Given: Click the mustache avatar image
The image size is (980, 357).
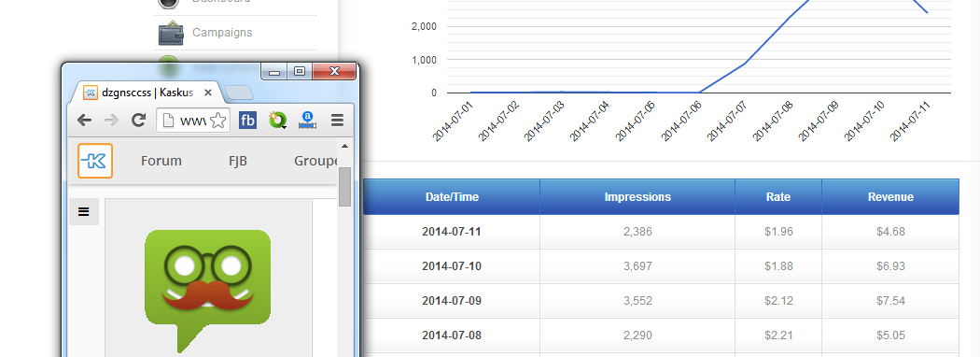Looking at the screenshot, I should 208,292.
